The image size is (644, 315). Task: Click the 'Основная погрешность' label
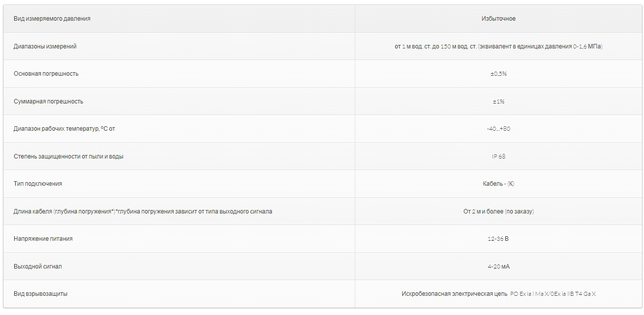point(46,74)
